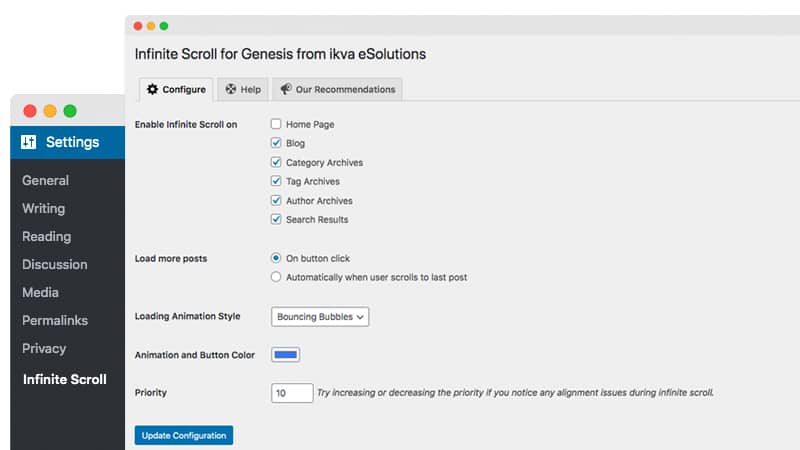Click the priority hint about alignment issues

tap(515, 393)
